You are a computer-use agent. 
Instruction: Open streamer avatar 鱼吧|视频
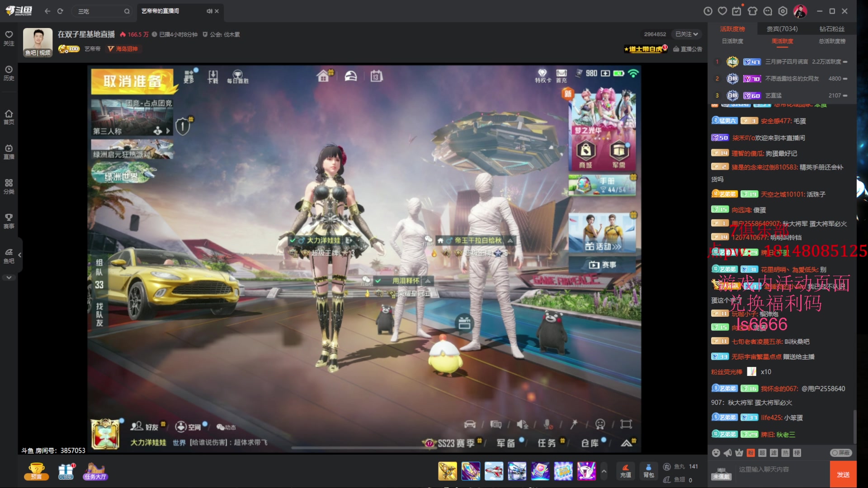[38, 42]
